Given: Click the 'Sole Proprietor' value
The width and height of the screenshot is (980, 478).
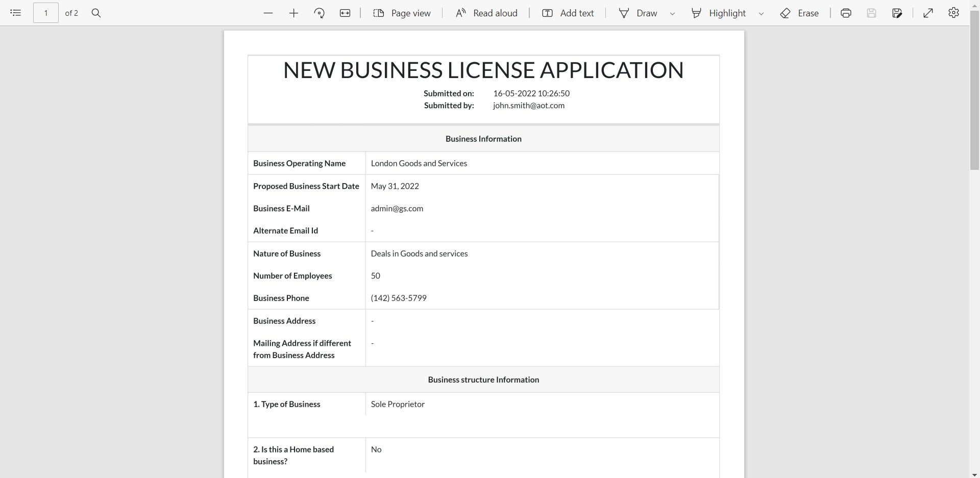Looking at the screenshot, I should [x=398, y=404].
